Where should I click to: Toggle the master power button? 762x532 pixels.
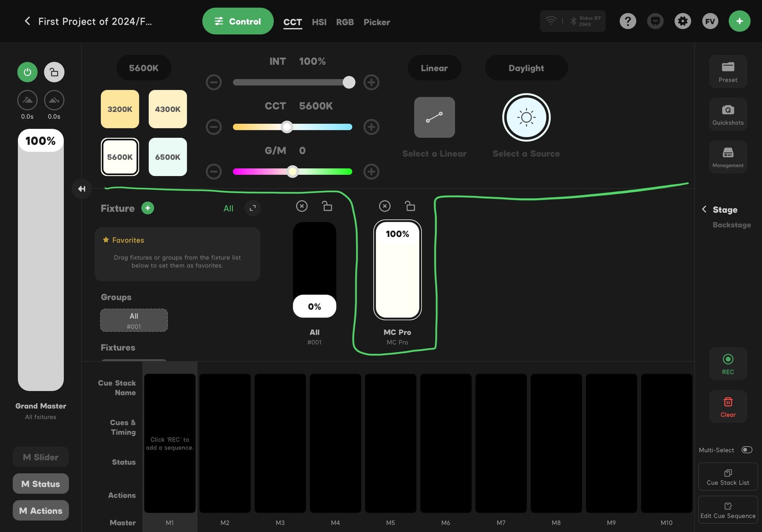click(27, 72)
